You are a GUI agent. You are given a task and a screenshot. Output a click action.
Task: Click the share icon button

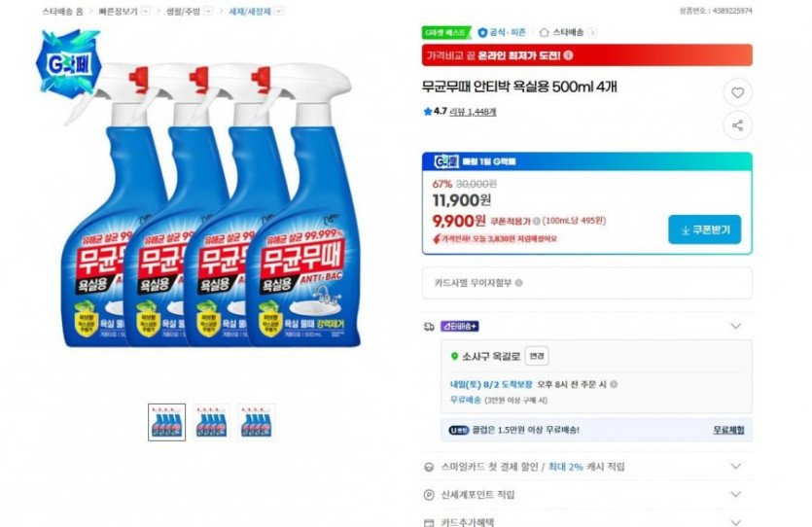tap(737, 124)
